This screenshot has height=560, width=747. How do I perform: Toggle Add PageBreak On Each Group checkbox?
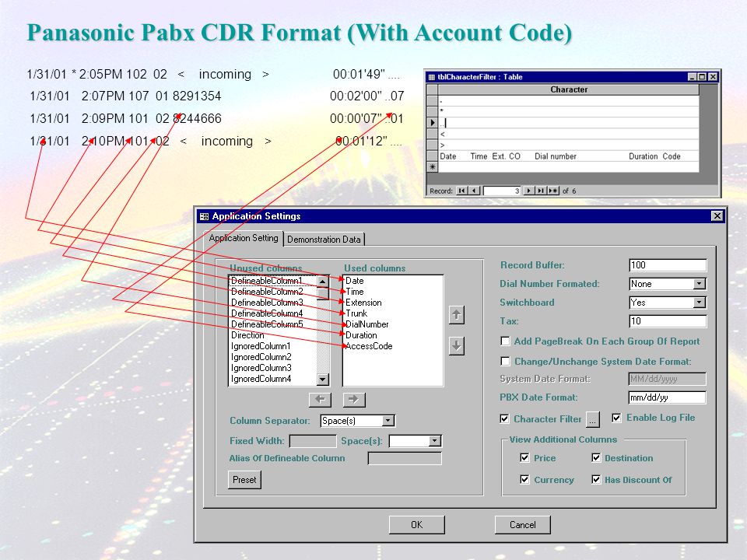pos(506,341)
